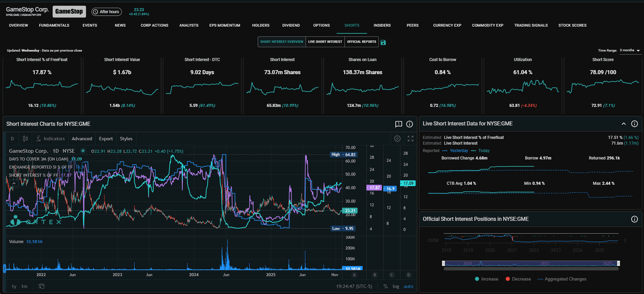Viewport: 644px width, 294px height.
Task: Collapse the Live Short Interest Data panel
Action: coord(623,124)
